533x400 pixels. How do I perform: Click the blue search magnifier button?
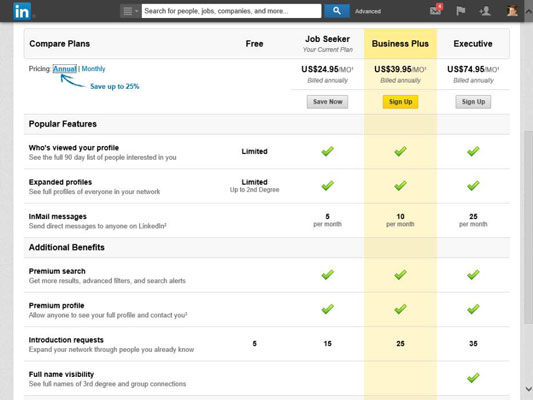tap(337, 11)
